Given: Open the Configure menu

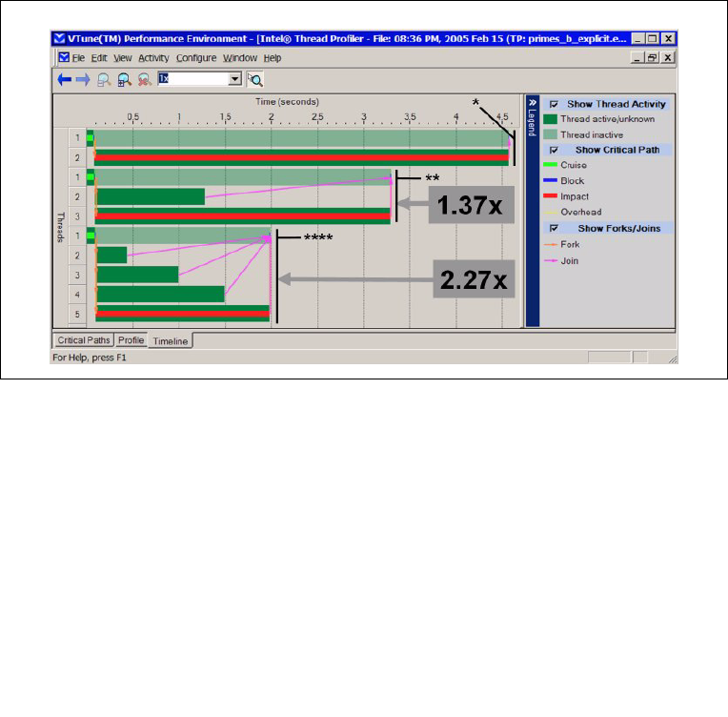Looking at the screenshot, I should [x=196, y=58].
